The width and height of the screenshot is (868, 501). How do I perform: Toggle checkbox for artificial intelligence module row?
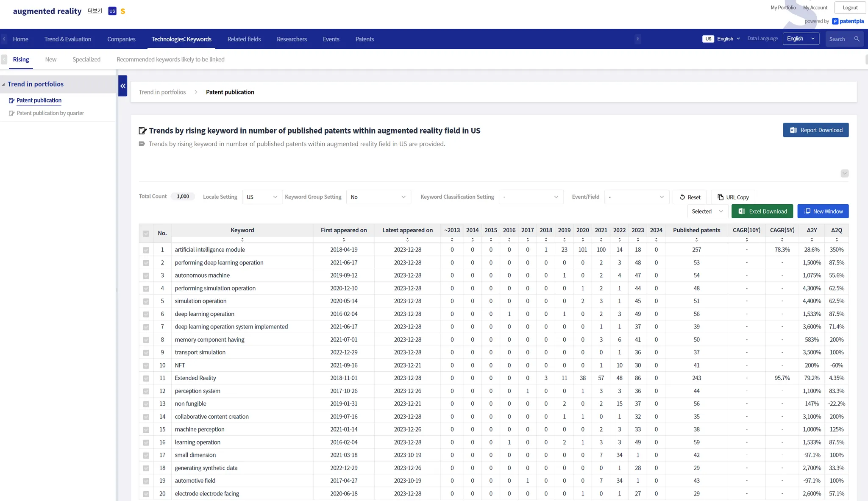146,250
